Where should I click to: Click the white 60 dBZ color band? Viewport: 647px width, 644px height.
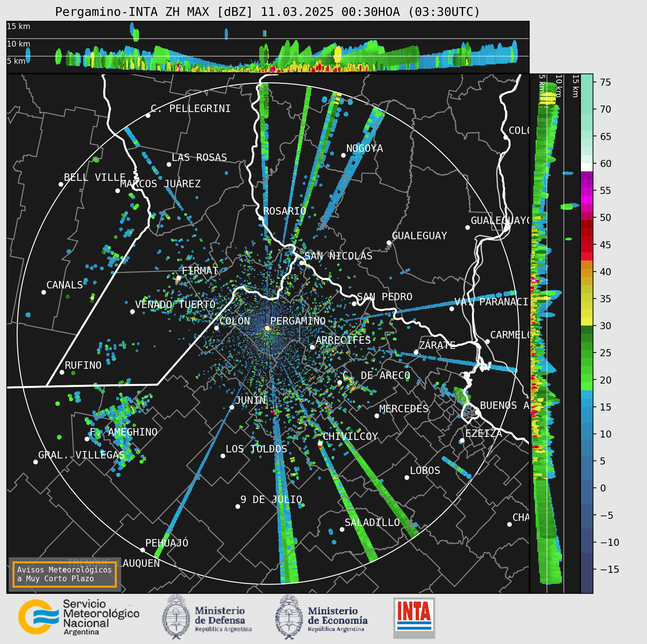pyautogui.click(x=587, y=167)
